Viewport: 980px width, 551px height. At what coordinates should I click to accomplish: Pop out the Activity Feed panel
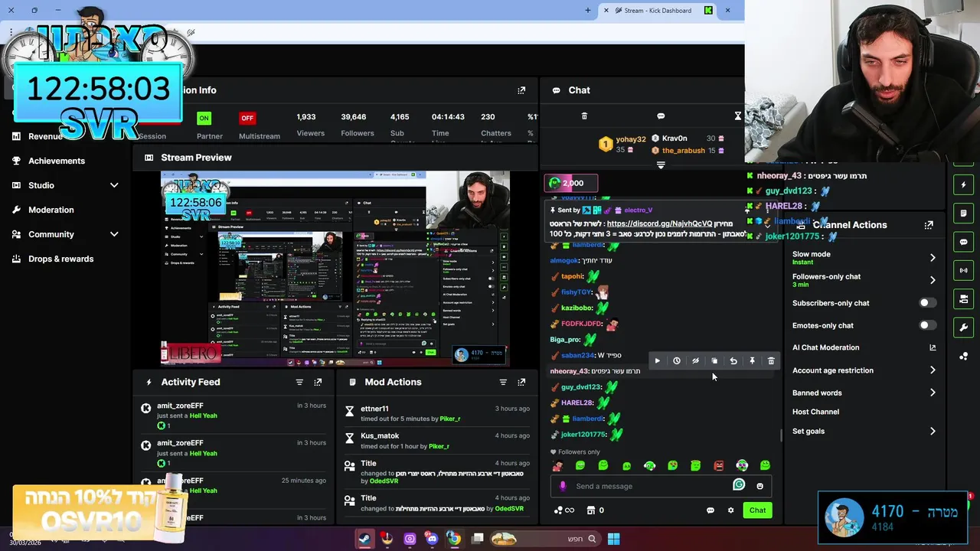pyautogui.click(x=318, y=382)
